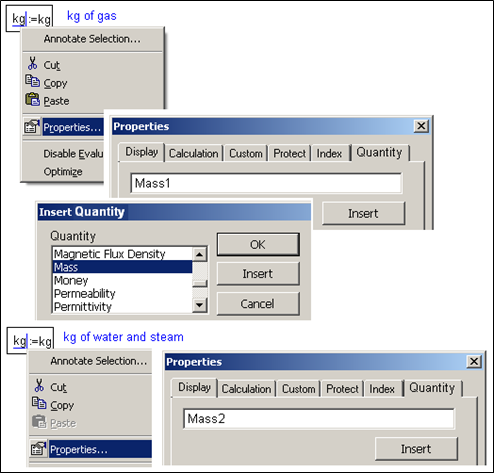Screen dimensions: 494x473
Task: Confirm with OK in Insert Quantity dialog
Action: tap(258, 245)
